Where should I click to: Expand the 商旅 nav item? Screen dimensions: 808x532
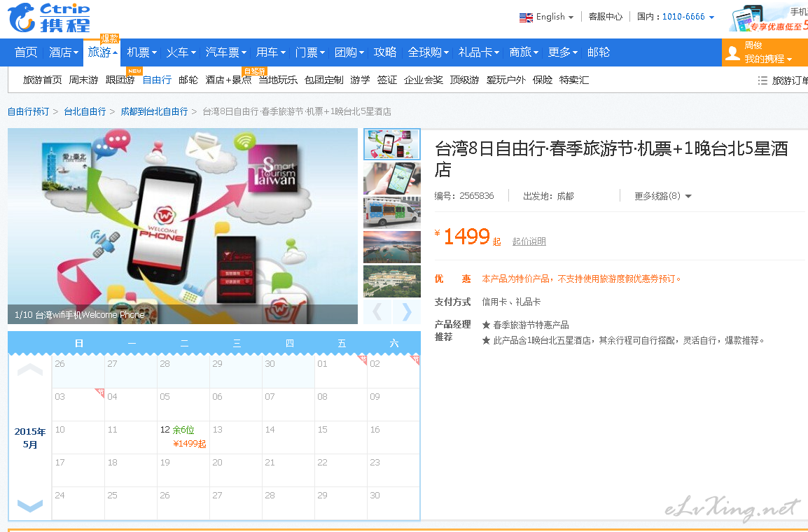(x=524, y=52)
